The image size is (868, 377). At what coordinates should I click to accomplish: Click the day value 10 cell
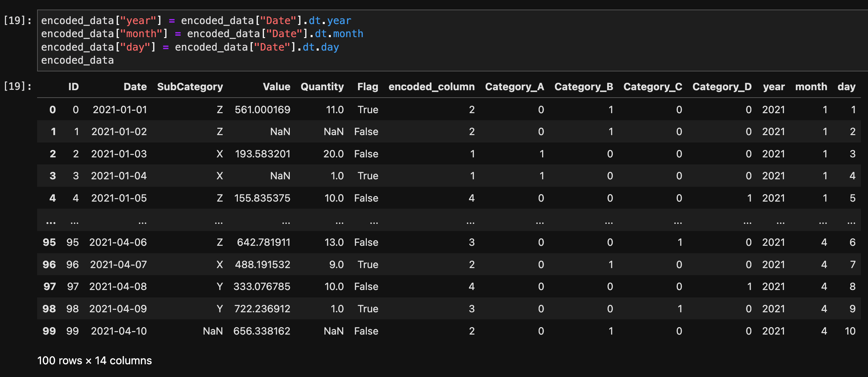click(x=850, y=331)
